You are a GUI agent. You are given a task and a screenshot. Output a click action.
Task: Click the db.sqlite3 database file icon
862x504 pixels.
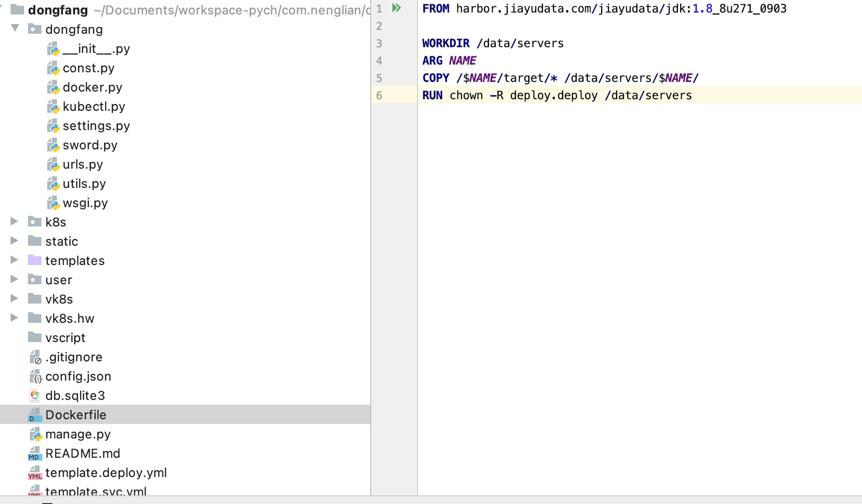[x=35, y=396]
